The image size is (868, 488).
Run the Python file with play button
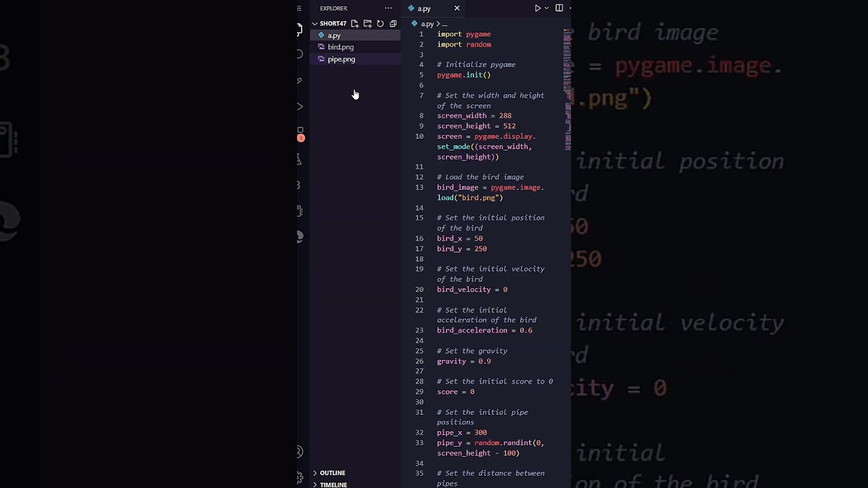(x=538, y=8)
